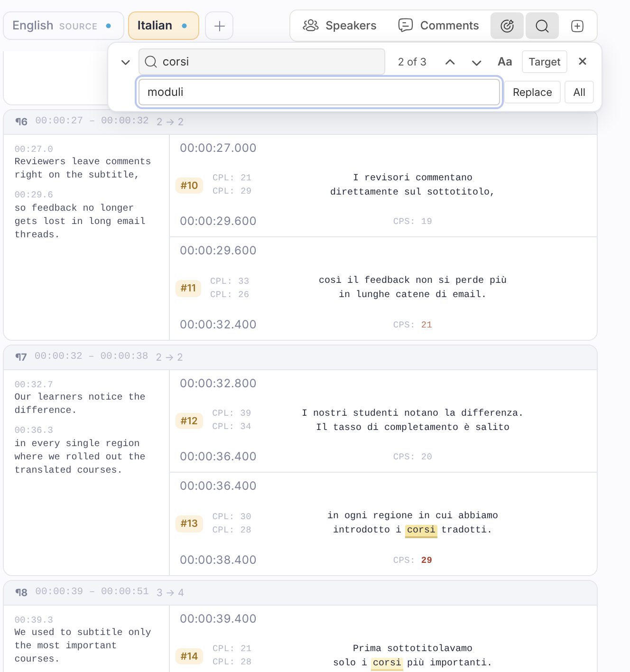Click timecode 00:00:38.400
The image size is (630, 672).
pyautogui.click(x=218, y=560)
